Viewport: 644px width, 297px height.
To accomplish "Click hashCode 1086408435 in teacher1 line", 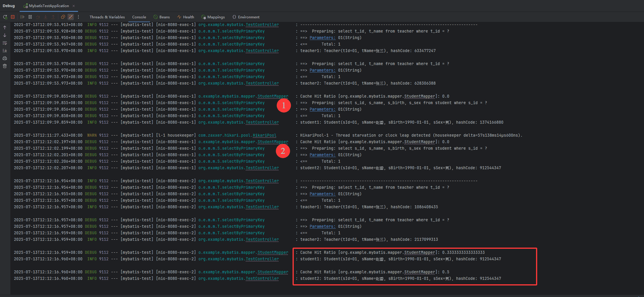I will click(x=426, y=207).
